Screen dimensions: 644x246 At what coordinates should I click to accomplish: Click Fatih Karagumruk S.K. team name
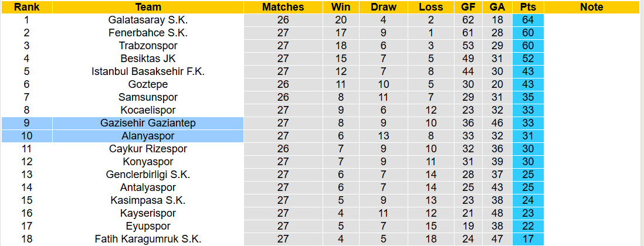(148, 239)
